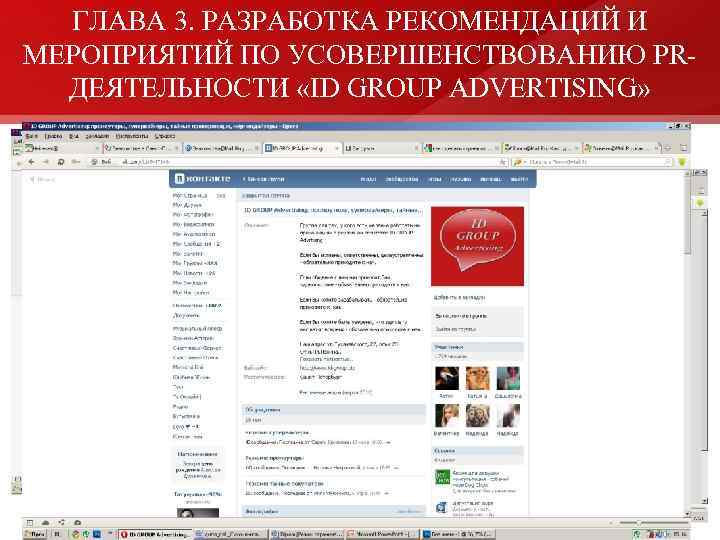Click the выйти logout link
Image resolution: width=720 pixels, height=540 pixels.
tap(519, 179)
